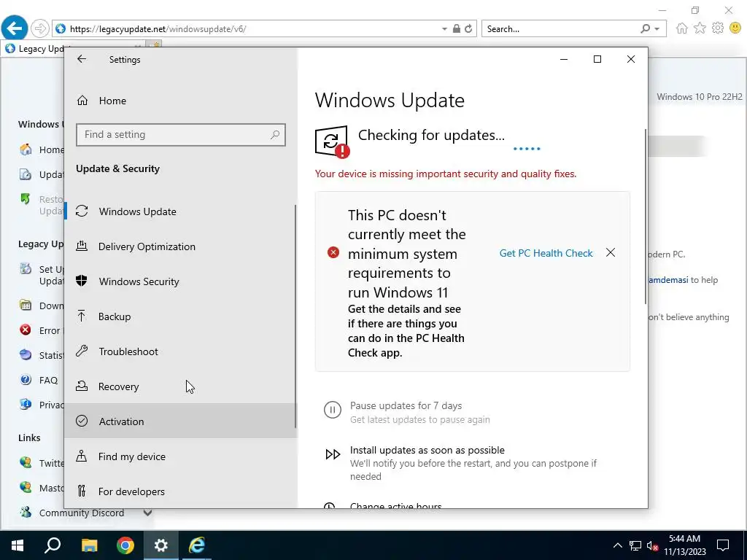Click the Find my device sidebar icon
Viewport: 747px width, 560px height.
(x=82, y=456)
